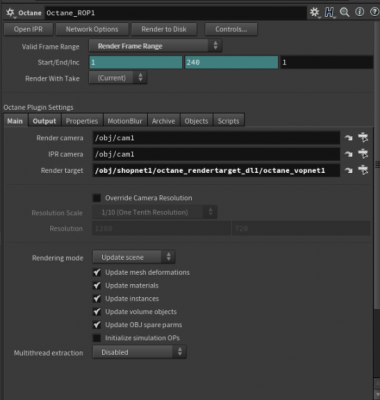The width and height of the screenshot is (380, 400).
Task: Open node chooser for Render target
Action: pyautogui.click(x=363, y=170)
